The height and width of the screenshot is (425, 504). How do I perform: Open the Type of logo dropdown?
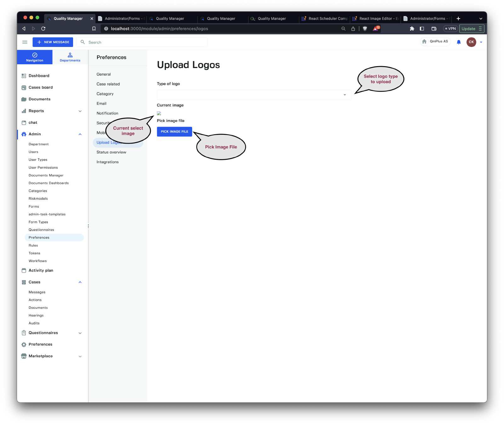pyautogui.click(x=254, y=95)
